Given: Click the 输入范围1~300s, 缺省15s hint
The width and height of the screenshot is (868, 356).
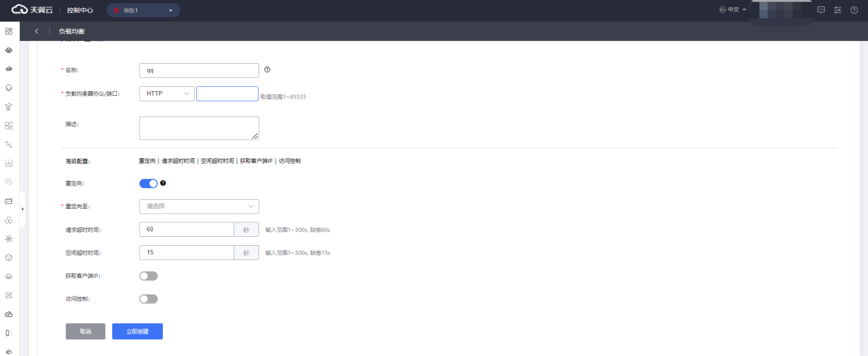Looking at the screenshot, I should pyautogui.click(x=298, y=253).
